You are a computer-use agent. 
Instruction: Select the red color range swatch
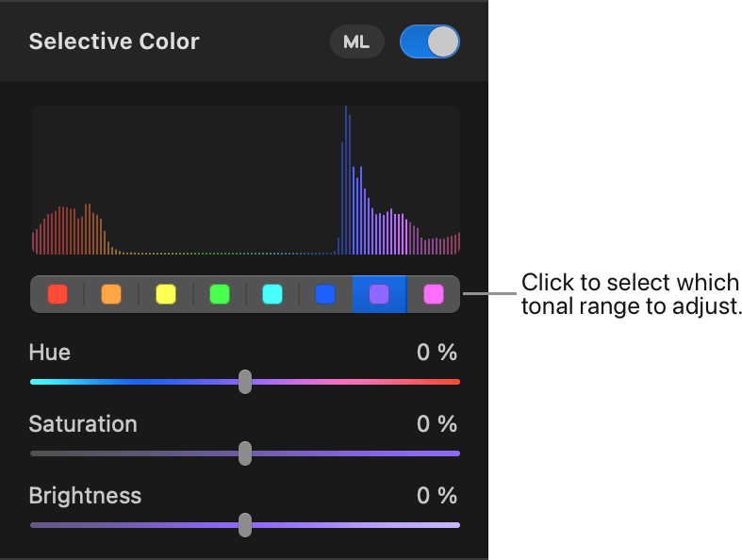(58, 294)
